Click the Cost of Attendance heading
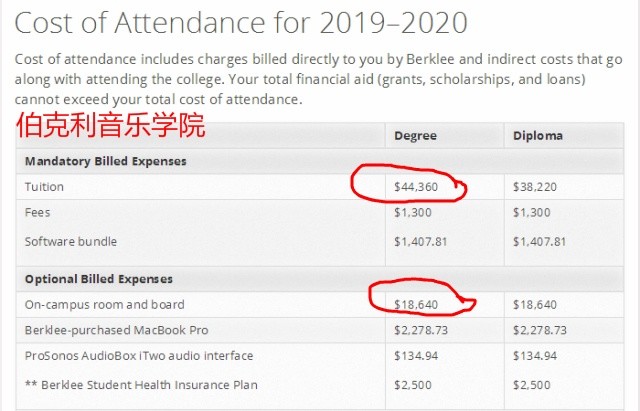This screenshot has width=640, height=411. [x=241, y=23]
